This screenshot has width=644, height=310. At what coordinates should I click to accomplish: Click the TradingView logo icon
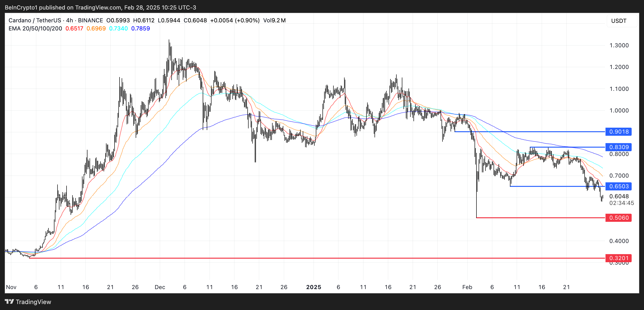(x=9, y=301)
